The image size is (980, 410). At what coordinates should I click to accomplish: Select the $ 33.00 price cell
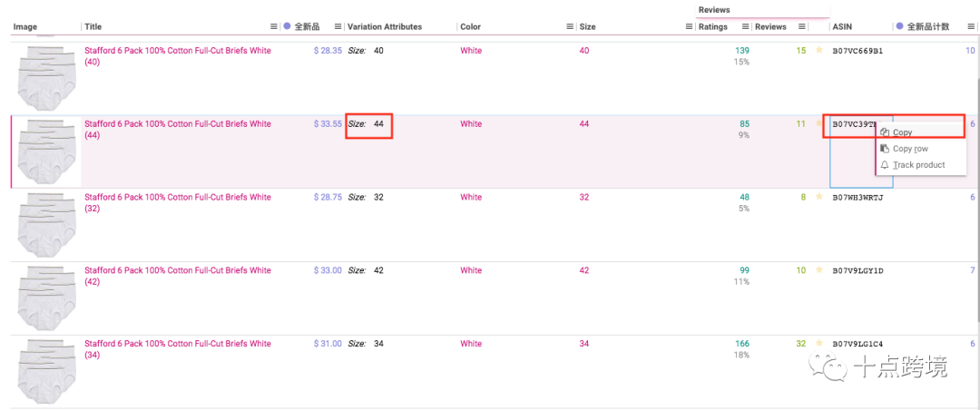(328, 270)
